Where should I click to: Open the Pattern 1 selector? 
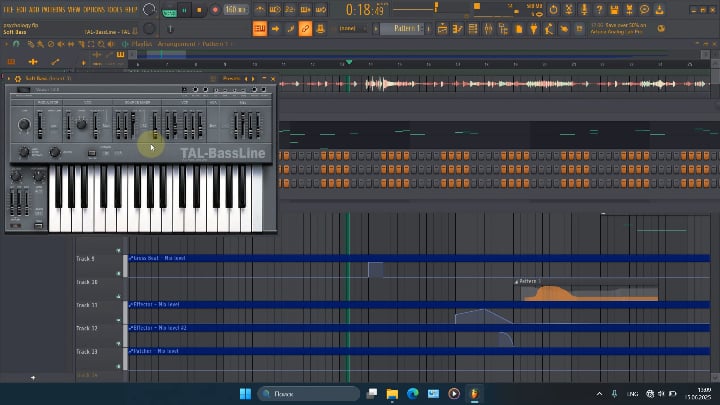pos(403,28)
